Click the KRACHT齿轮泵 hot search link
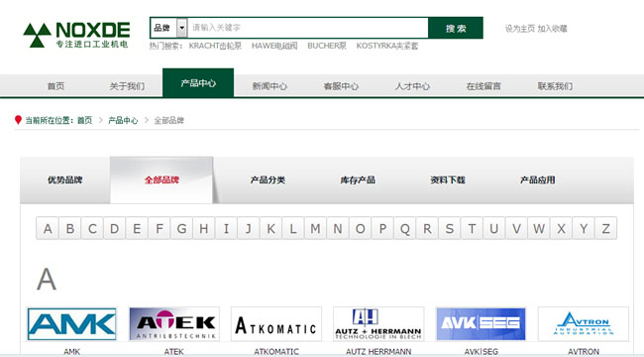The width and height of the screenshot is (644, 357). tap(215, 46)
